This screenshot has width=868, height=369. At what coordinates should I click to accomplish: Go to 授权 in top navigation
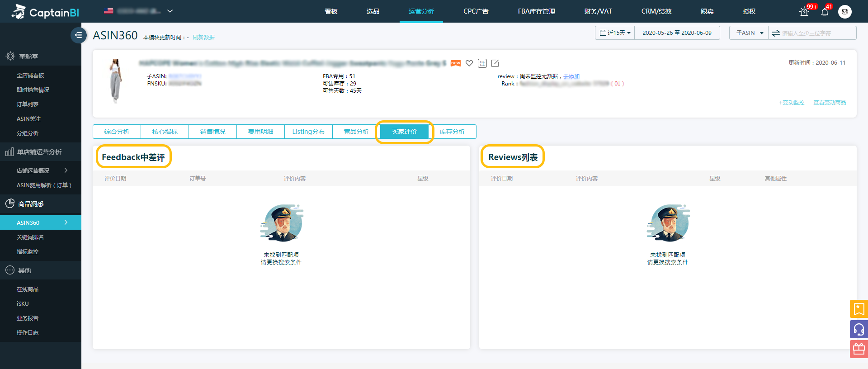pyautogui.click(x=749, y=11)
